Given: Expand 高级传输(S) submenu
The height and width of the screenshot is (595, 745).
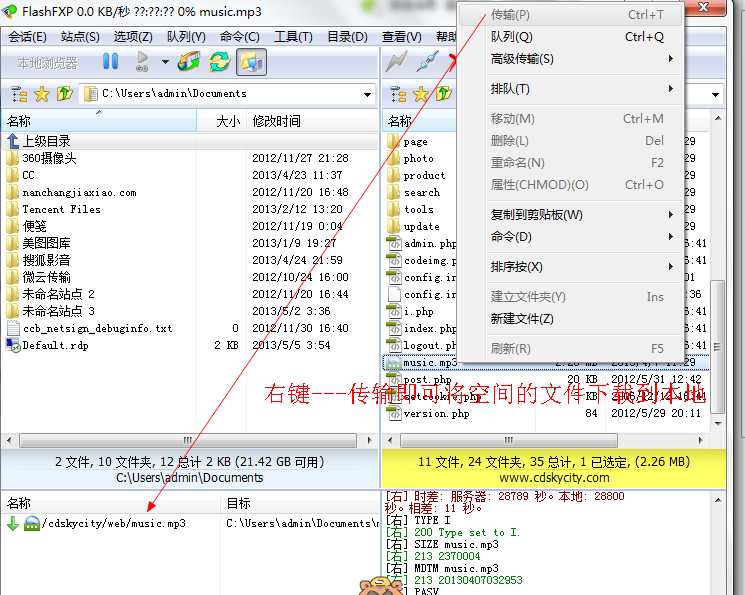Looking at the screenshot, I should (571, 59).
